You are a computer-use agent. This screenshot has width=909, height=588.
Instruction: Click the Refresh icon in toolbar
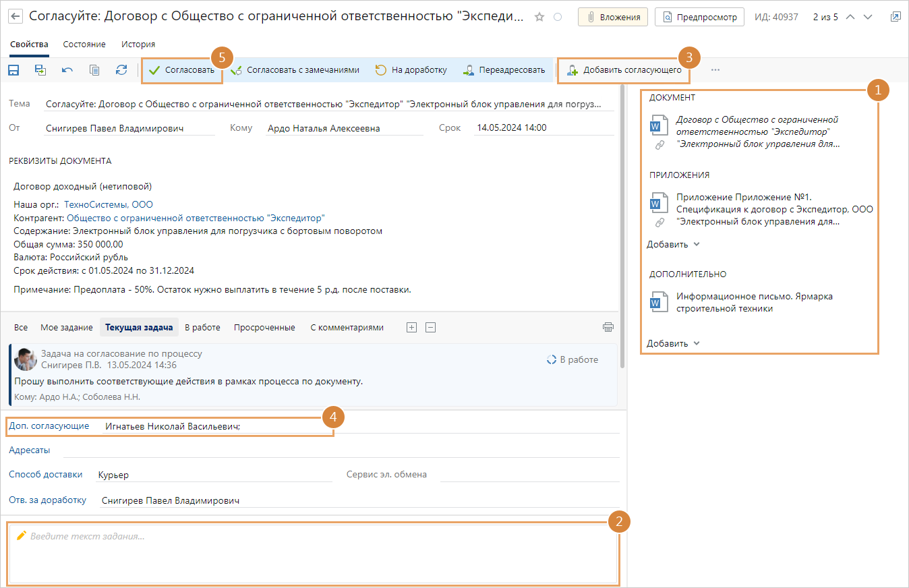pos(121,69)
